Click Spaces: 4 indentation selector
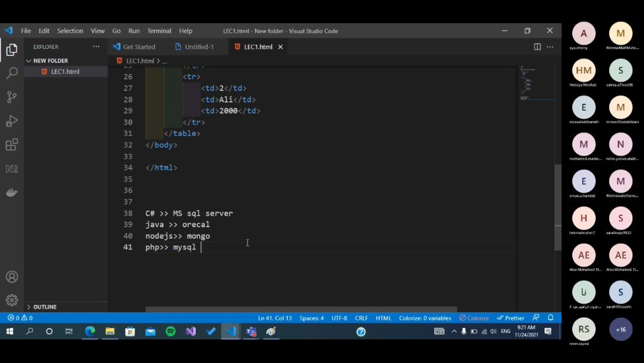This screenshot has width=644, height=363. point(311,318)
